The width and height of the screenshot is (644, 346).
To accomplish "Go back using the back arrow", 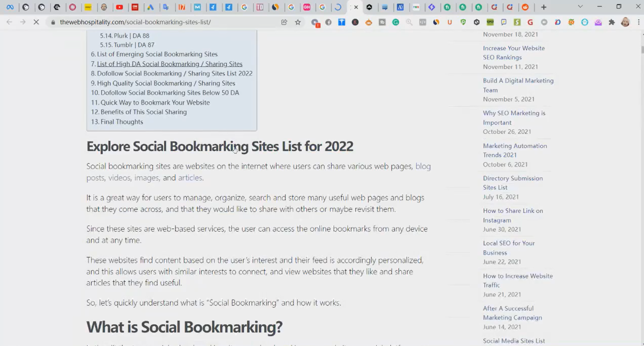I will (9, 22).
